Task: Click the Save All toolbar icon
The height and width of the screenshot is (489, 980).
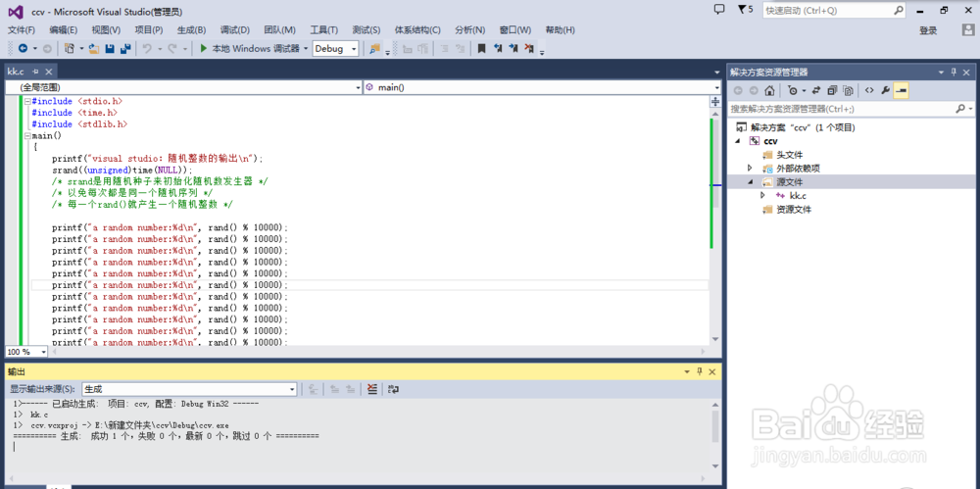Action: [125, 48]
